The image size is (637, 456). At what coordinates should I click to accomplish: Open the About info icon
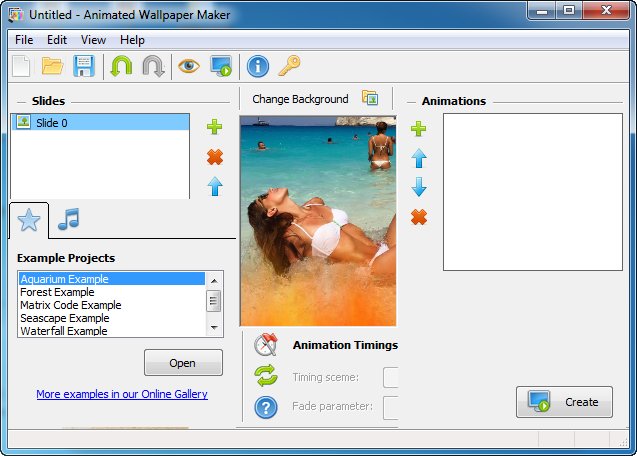[x=258, y=67]
